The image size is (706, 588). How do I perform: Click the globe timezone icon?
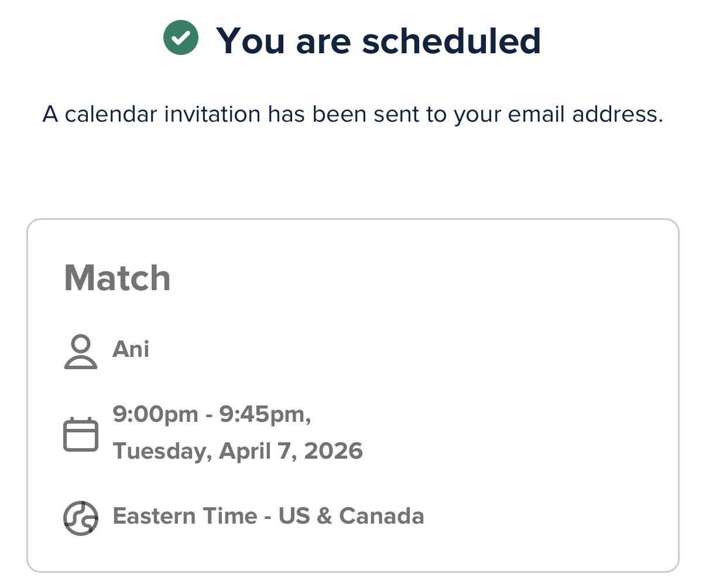coord(80,518)
